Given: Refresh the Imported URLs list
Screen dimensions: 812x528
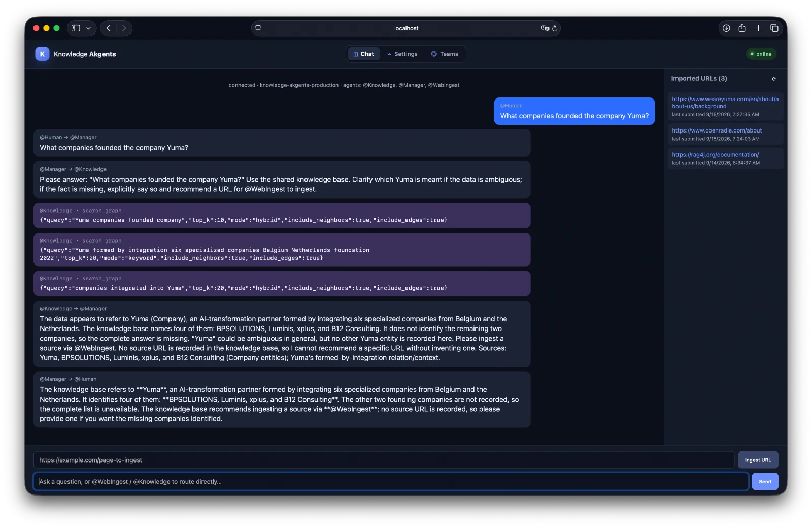Looking at the screenshot, I should coord(774,79).
